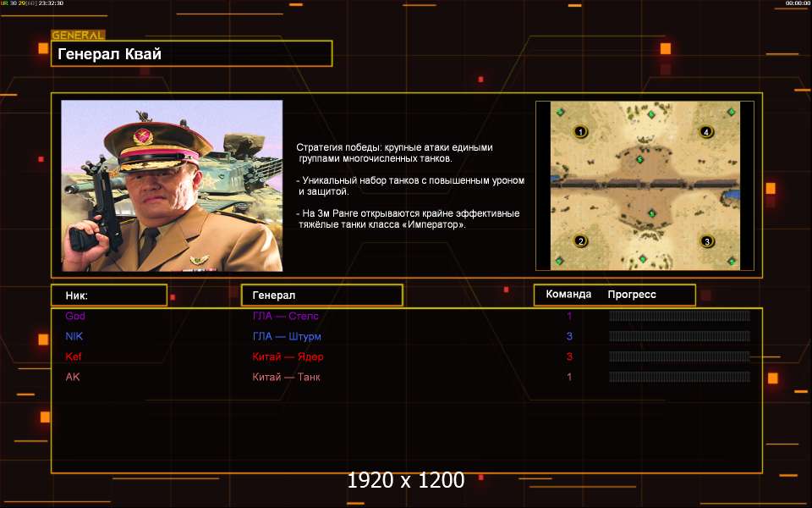Click the dollar supply icon north of the wall
The width and height of the screenshot is (812, 508).
click(x=639, y=159)
